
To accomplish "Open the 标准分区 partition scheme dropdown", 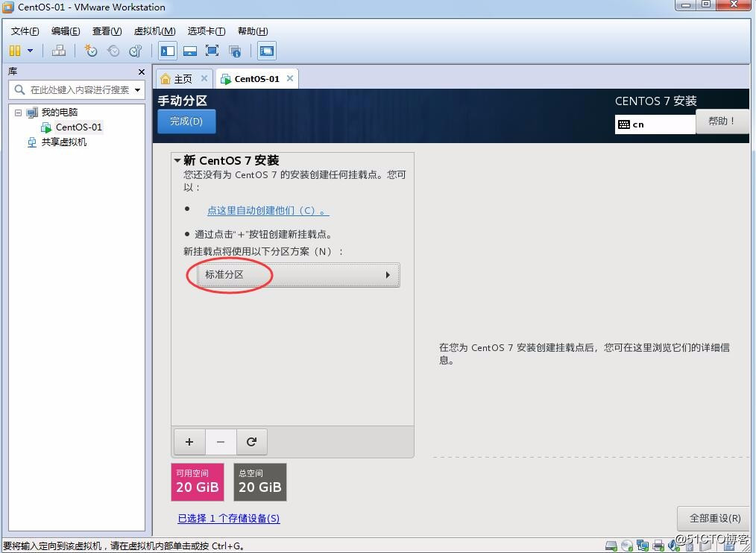I will pyautogui.click(x=298, y=275).
